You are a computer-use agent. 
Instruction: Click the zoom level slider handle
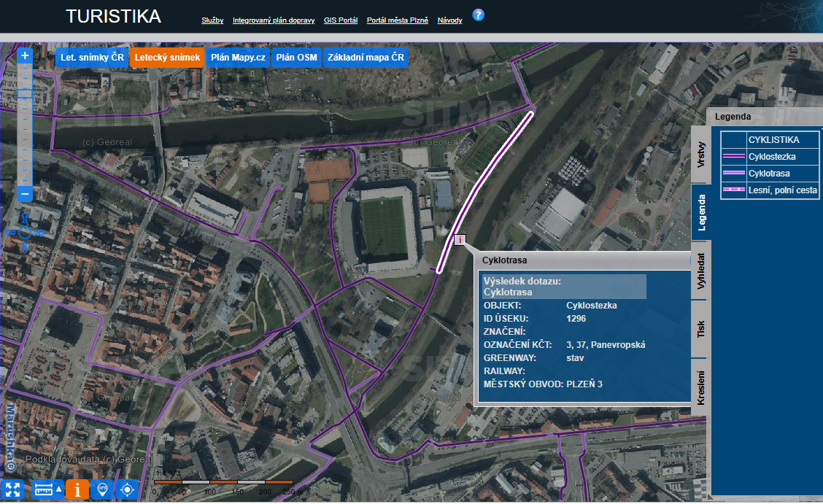tap(25, 94)
